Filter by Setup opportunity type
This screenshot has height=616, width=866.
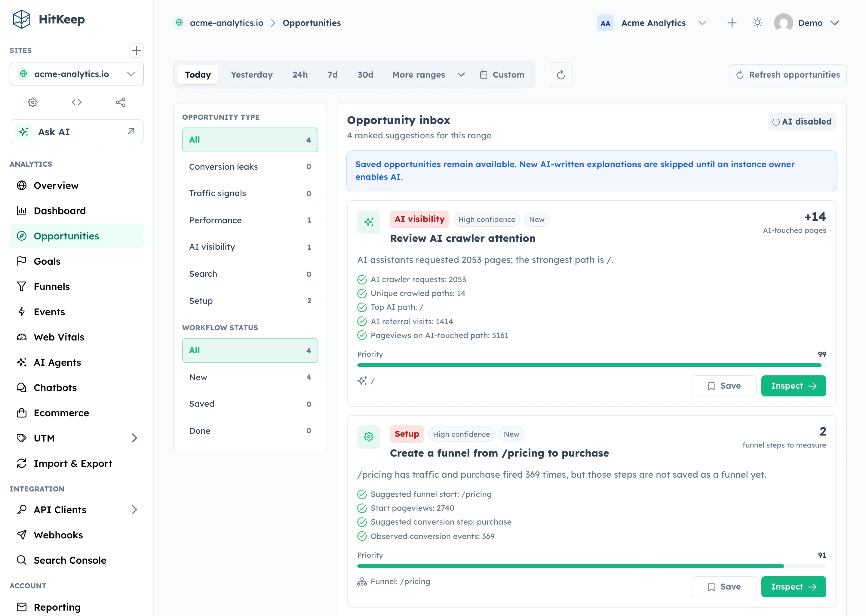[x=250, y=301]
